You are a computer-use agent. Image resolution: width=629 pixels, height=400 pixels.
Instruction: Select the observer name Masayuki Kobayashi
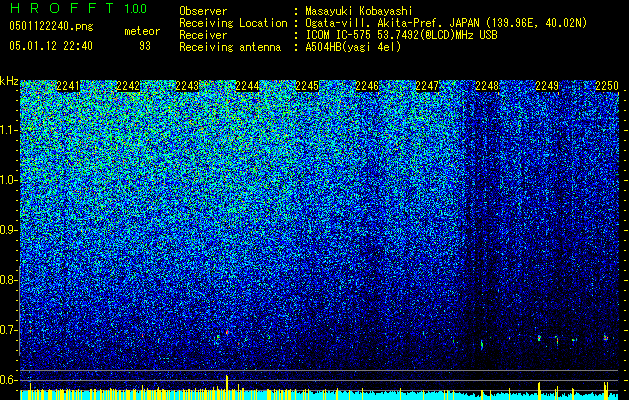point(359,11)
